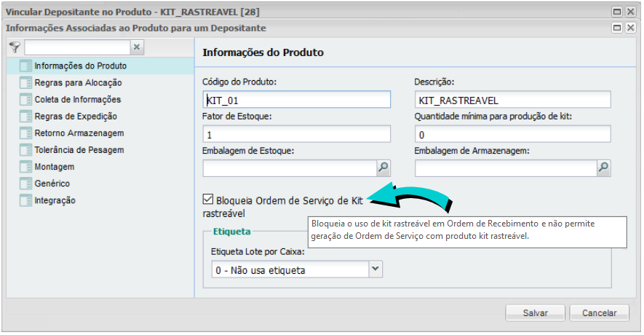644x335 pixels.
Task: Select Retorno Armazenagem in the sidebar
Action: pos(79,133)
